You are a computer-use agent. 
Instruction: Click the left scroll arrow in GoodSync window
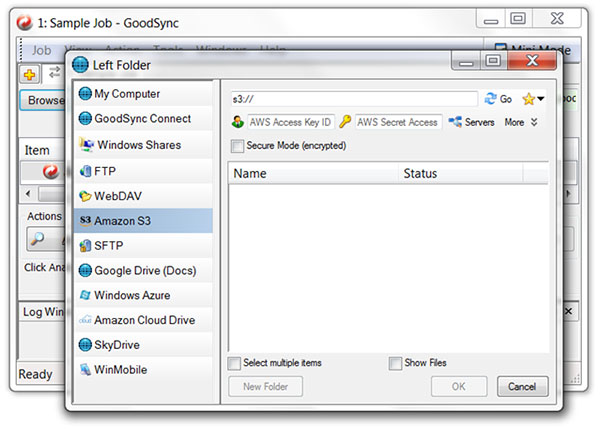28,193
